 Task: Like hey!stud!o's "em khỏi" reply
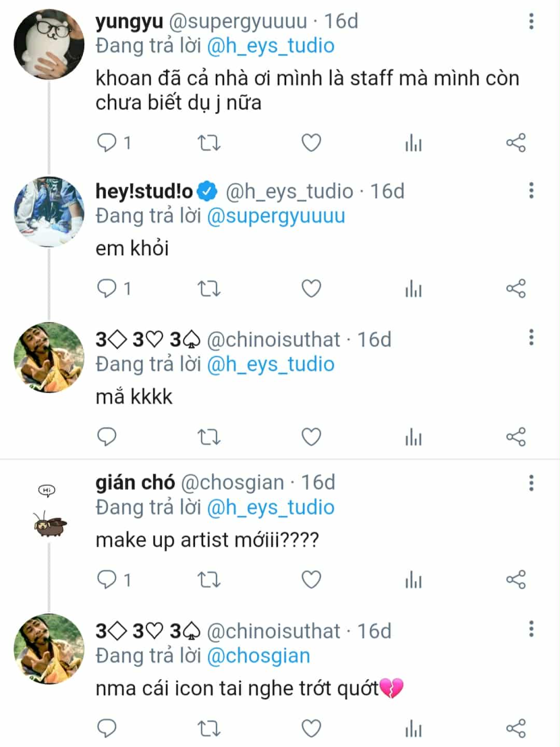click(x=311, y=288)
